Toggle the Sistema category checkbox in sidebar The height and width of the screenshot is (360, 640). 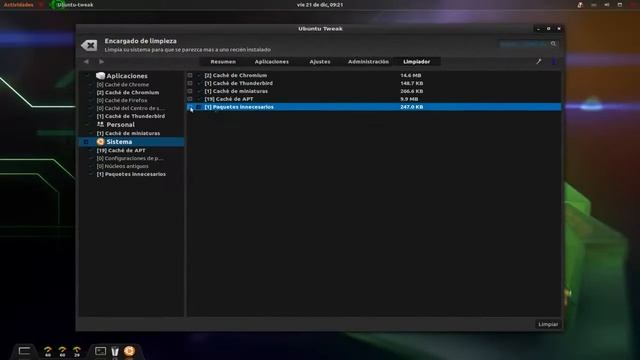click(86, 142)
